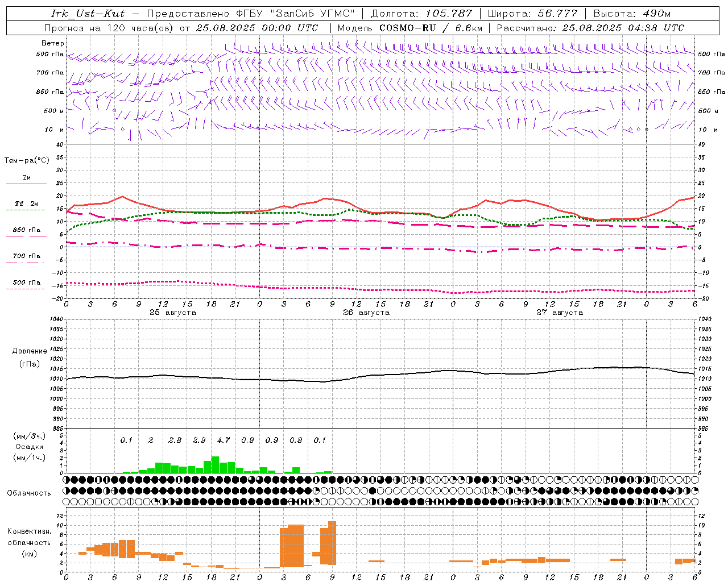Click the Осадки panel label

point(30,447)
